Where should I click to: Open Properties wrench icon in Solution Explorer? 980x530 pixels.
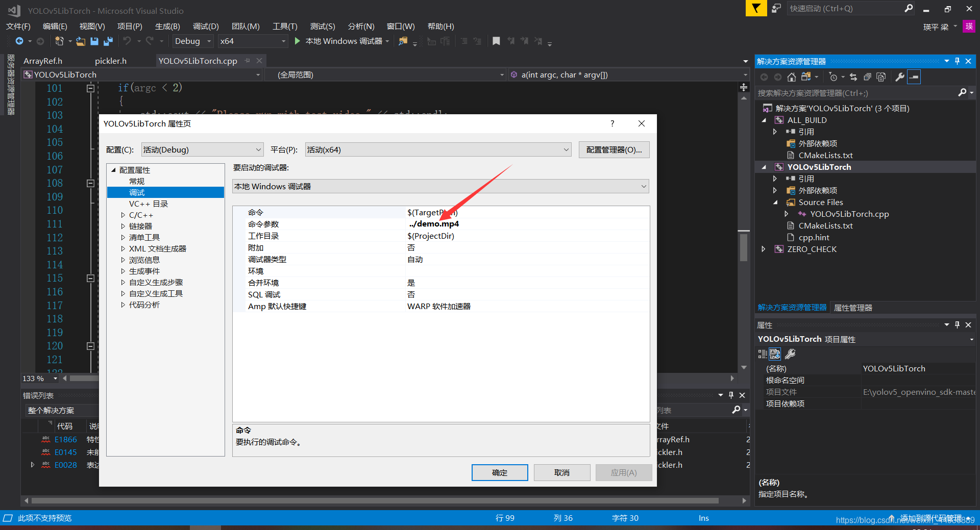coord(900,77)
